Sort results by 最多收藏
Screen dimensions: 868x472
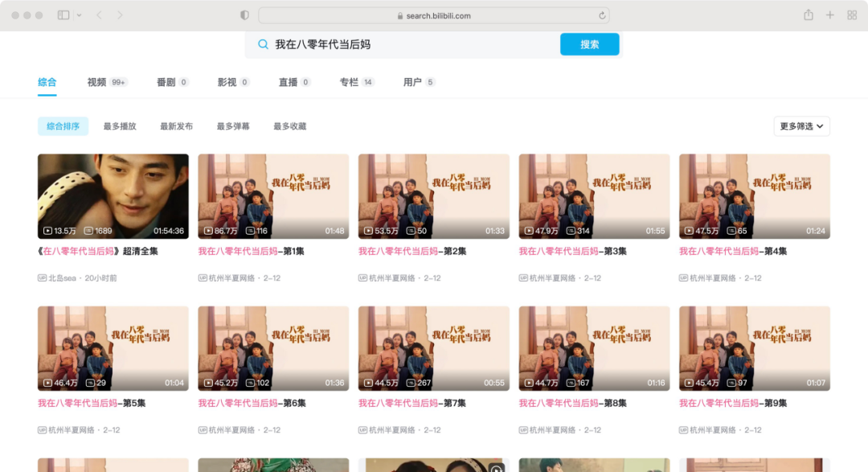pyautogui.click(x=290, y=126)
